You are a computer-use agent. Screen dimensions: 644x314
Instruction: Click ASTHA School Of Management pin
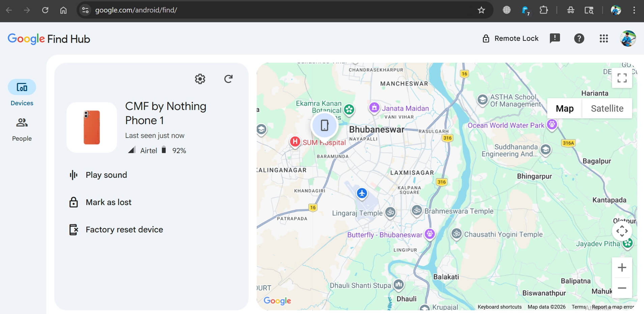point(483,100)
